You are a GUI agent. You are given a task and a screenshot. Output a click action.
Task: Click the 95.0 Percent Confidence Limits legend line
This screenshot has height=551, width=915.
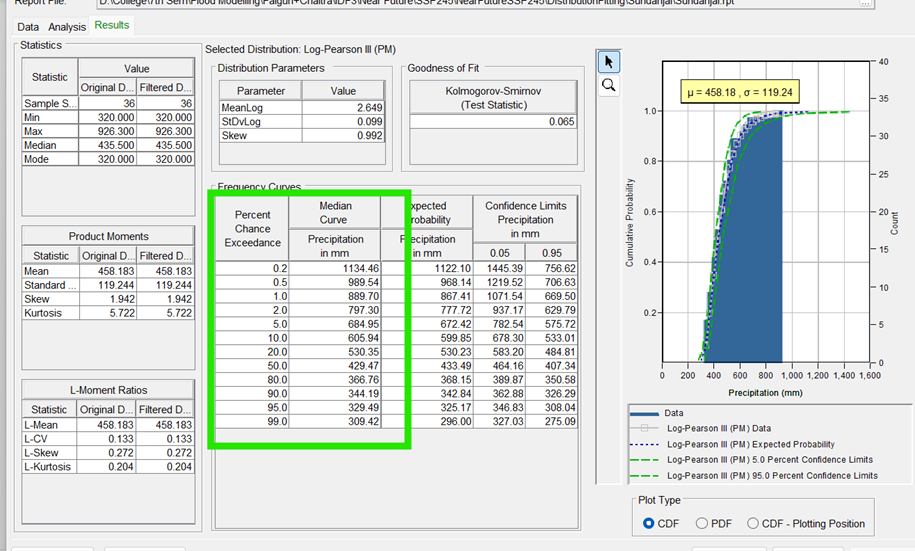tap(646, 476)
